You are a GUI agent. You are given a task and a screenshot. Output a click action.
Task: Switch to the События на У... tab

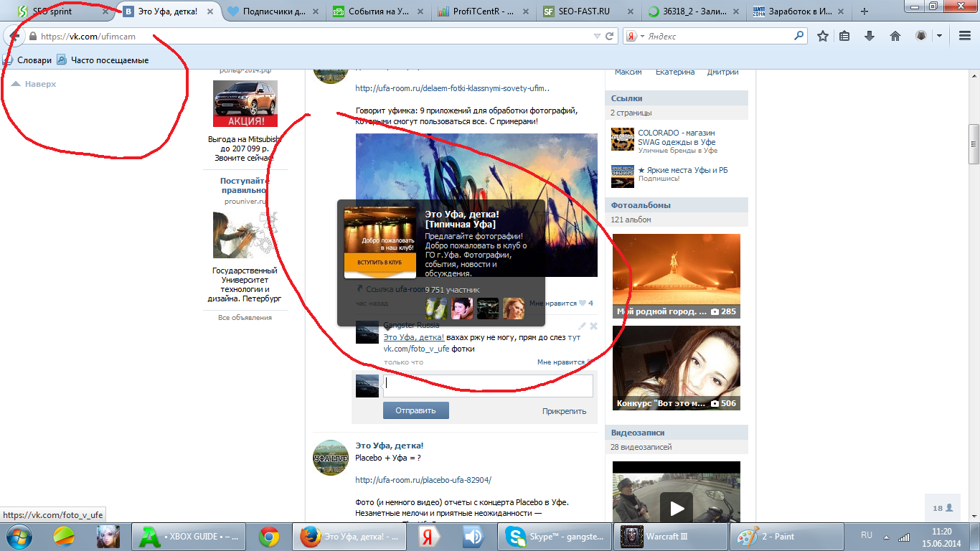coord(380,11)
